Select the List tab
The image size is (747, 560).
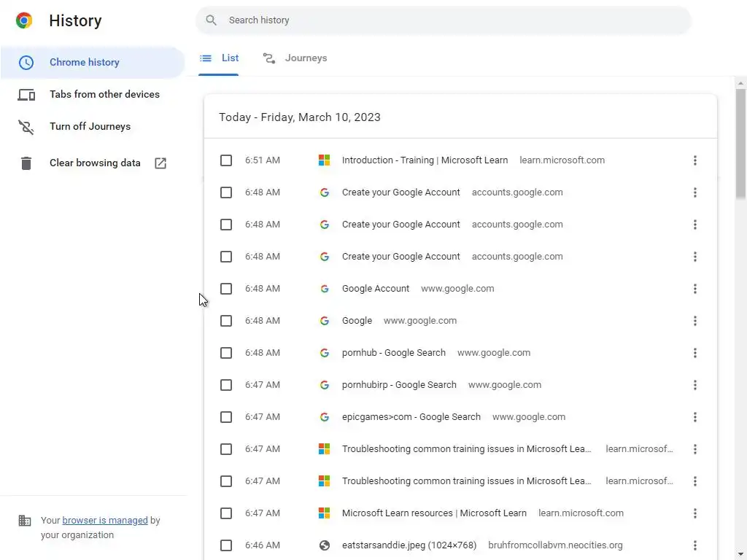220,58
